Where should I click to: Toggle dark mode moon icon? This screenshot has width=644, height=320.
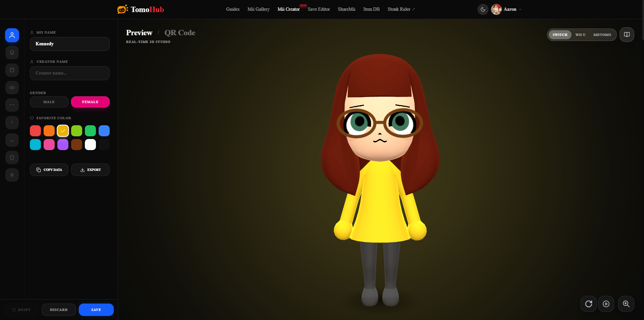483,9
